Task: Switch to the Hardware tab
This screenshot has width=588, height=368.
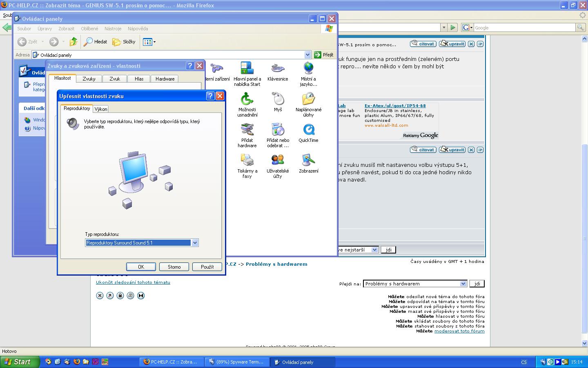Action: [x=165, y=79]
